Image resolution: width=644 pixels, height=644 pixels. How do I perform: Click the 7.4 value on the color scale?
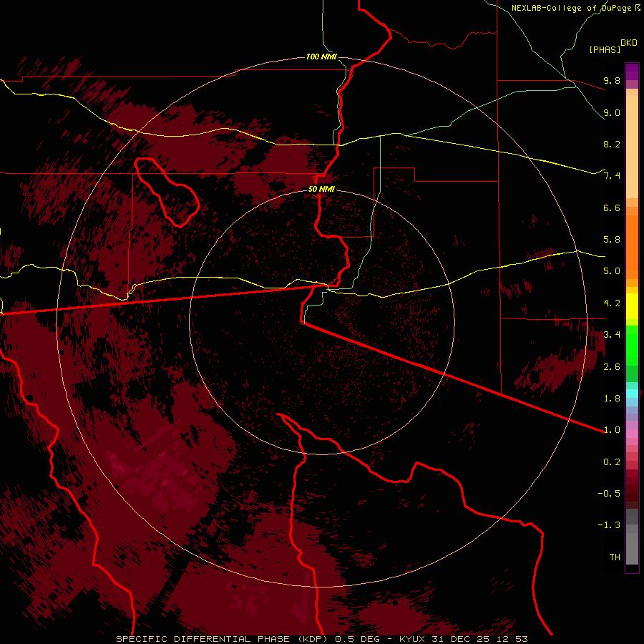tap(612, 176)
